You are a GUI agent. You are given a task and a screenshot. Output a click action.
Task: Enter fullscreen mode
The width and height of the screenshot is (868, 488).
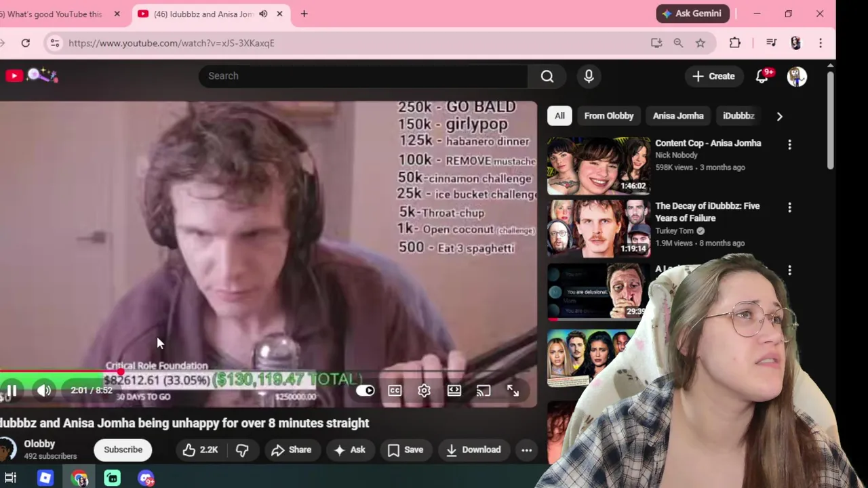(x=513, y=390)
